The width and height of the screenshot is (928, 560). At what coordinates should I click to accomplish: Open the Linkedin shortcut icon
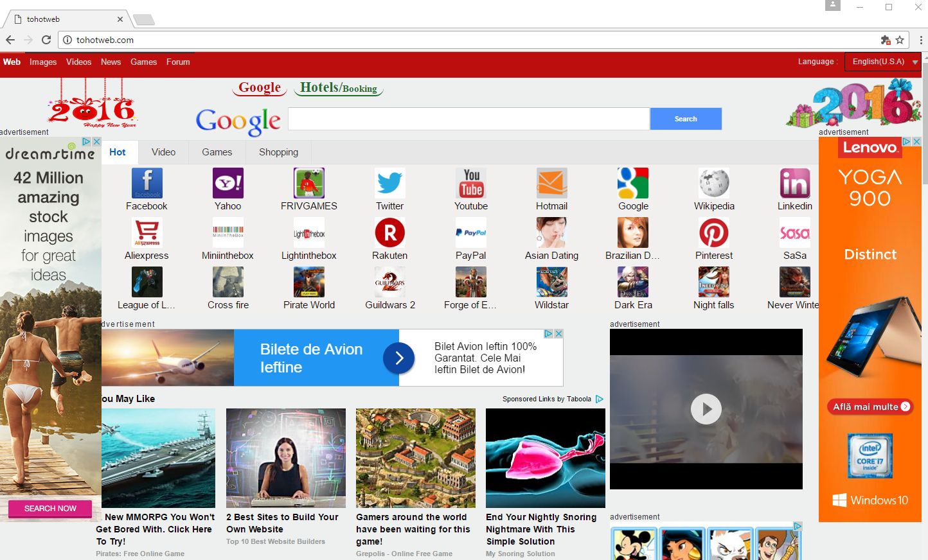click(x=795, y=183)
